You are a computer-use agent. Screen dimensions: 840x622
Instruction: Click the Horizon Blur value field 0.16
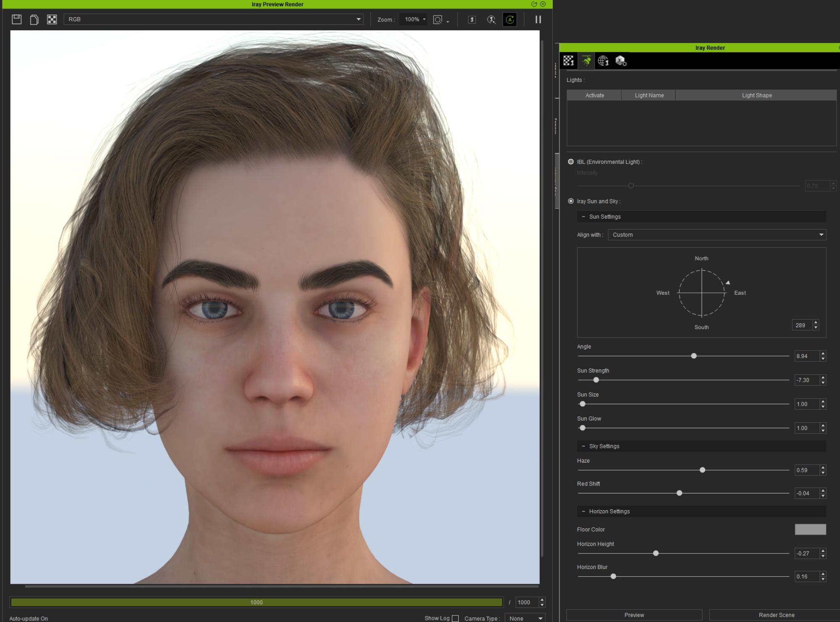807,576
